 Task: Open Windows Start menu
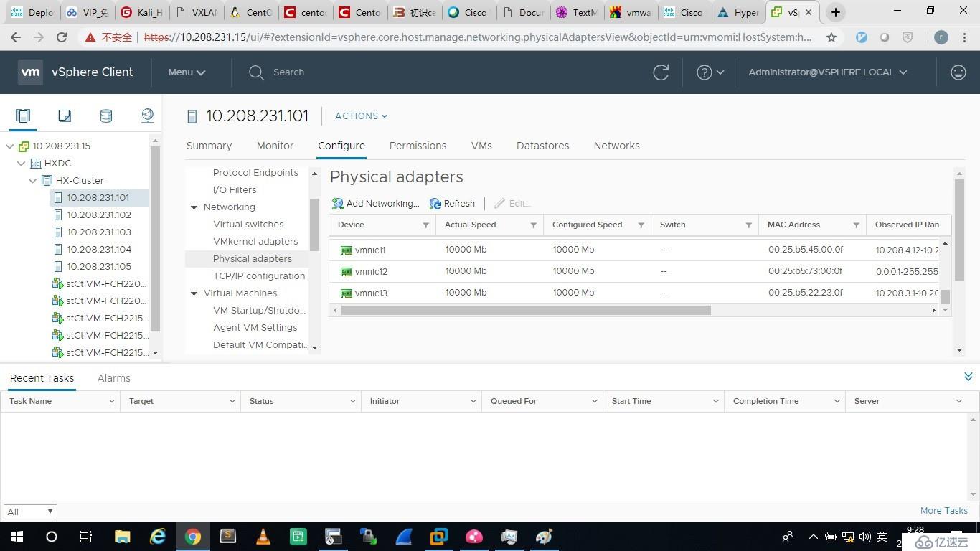point(17,537)
